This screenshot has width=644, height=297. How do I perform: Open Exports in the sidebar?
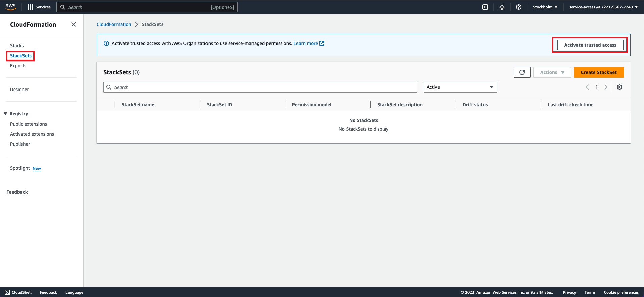coord(18,66)
